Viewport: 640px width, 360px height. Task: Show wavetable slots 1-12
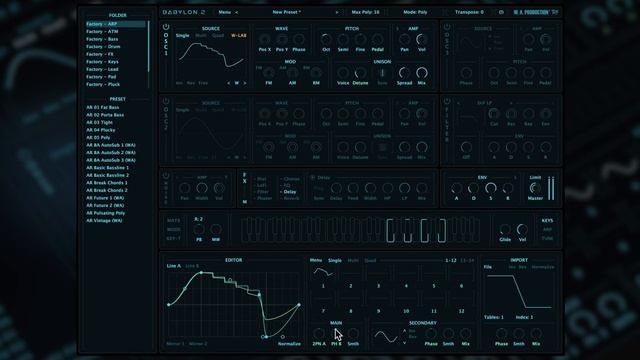[451, 260]
